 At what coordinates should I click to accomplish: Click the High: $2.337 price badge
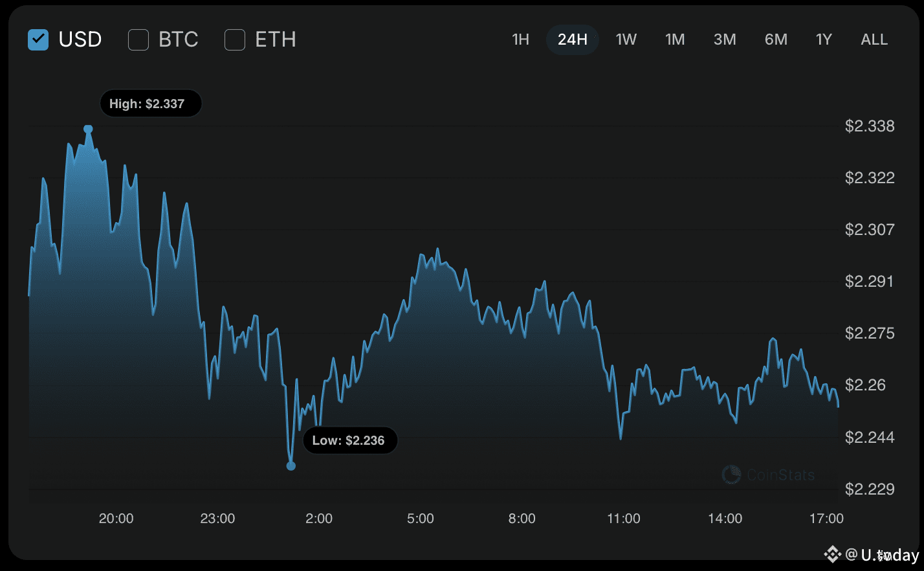(x=150, y=103)
